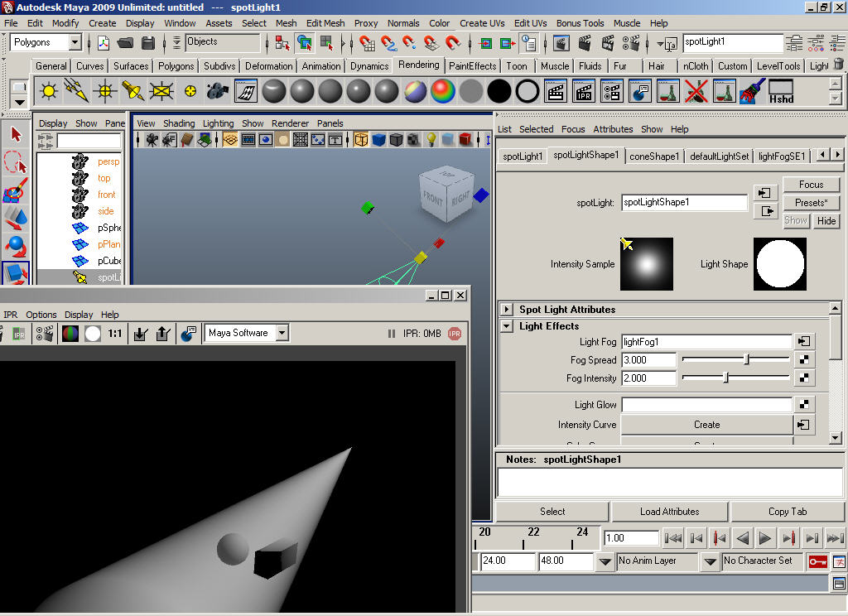Viewport: 848px width, 616px height.
Task: Click the paint brush shelf icon
Action: click(752, 91)
